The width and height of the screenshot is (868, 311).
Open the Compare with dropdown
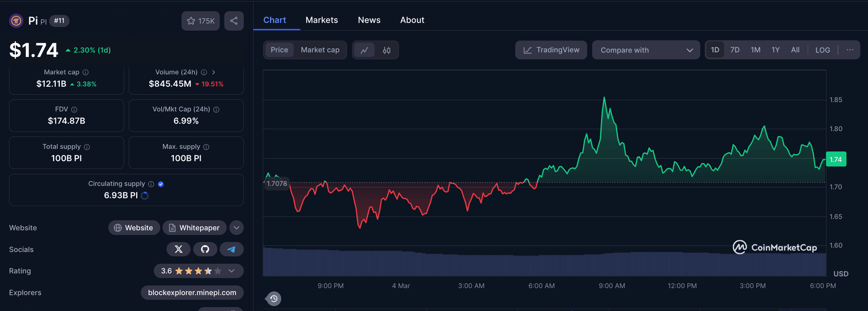coord(646,50)
